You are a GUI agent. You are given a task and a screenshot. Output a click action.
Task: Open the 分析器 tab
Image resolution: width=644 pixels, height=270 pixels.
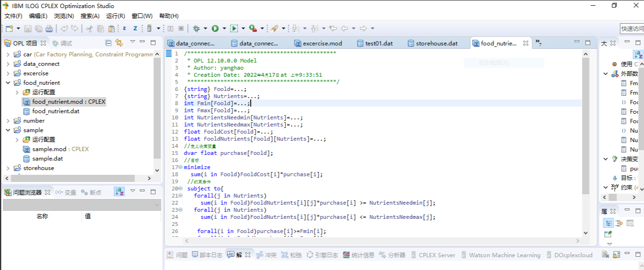[392, 255]
